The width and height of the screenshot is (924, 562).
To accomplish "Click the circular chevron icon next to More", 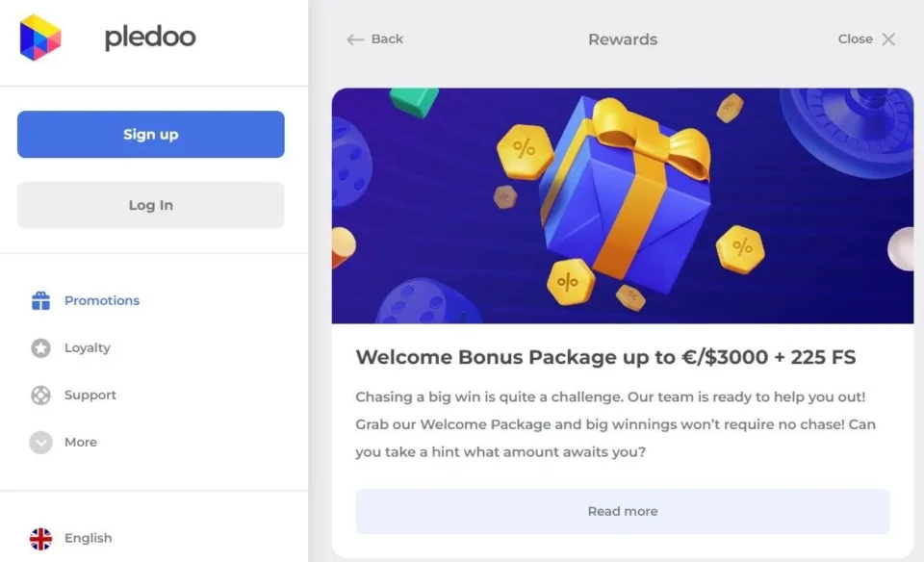I will coord(38,442).
